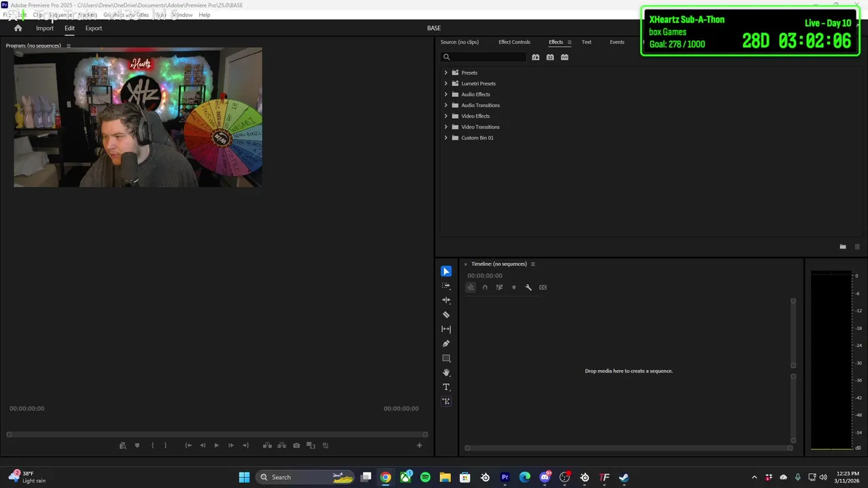This screenshot has width=868, height=488.
Task: Select the Slip tool
Action: click(446, 329)
